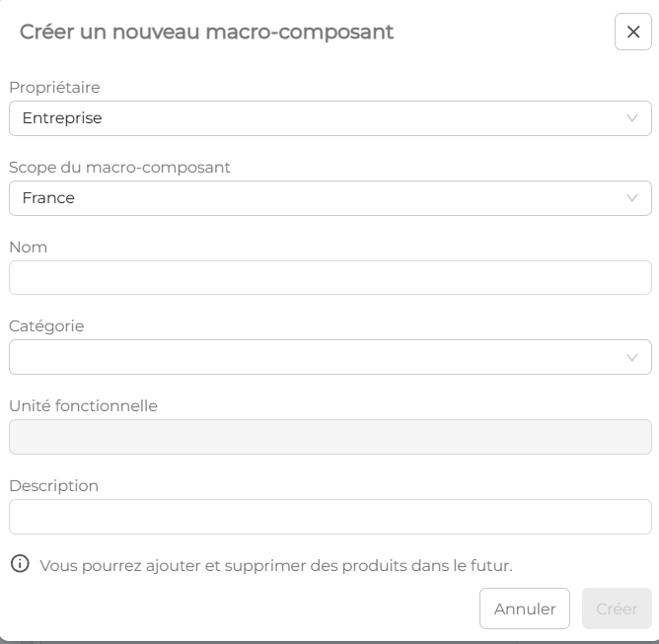Click into the Description input field
The width and height of the screenshot is (659, 644).
click(x=329, y=517)
